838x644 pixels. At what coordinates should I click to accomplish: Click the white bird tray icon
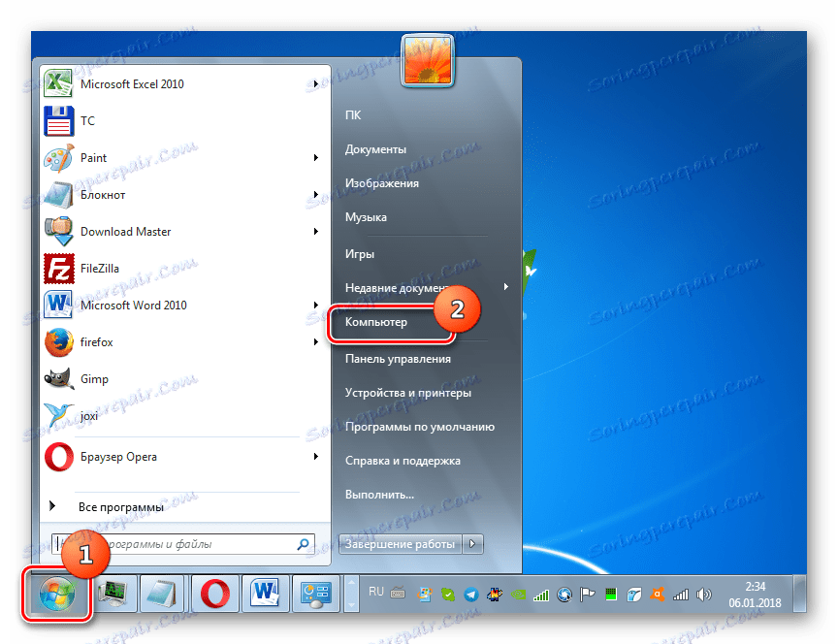coord(634,594)
